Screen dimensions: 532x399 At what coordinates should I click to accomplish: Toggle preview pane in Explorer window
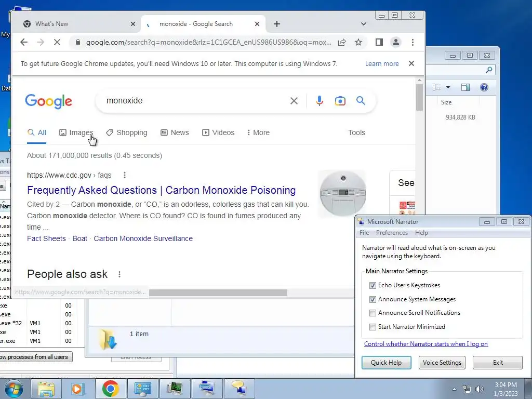point(465,87)
